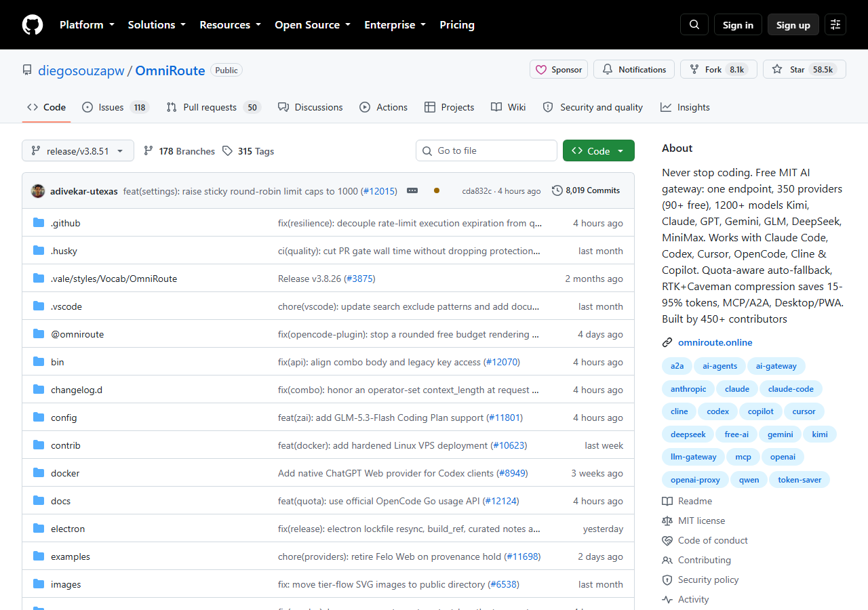The image size is (868, 610).
Task: Open the .vale/styles/Vocab/OmniRoute folder
Action: tap(114, 279)
